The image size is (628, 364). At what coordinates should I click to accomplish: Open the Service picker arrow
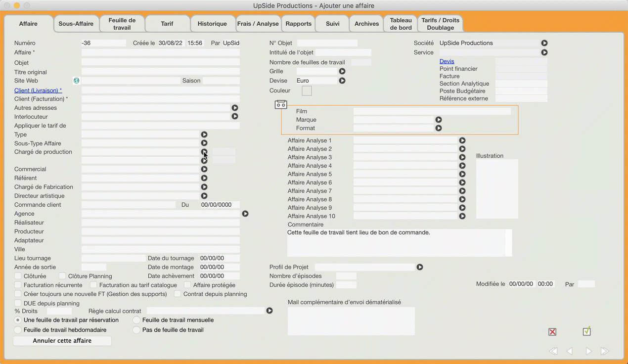click(x=544, y=52)
